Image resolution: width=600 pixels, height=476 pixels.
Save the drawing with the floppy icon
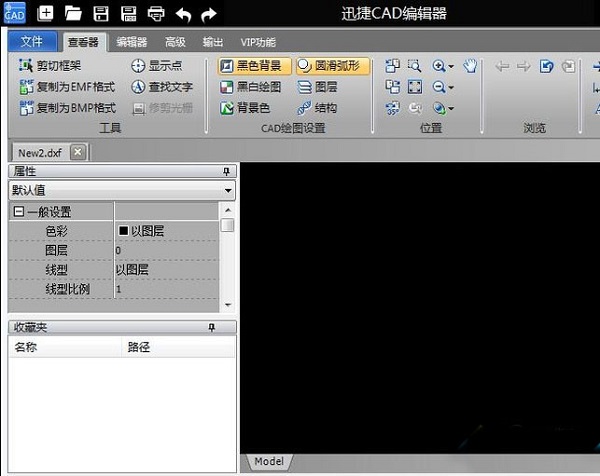click(101, 14)
